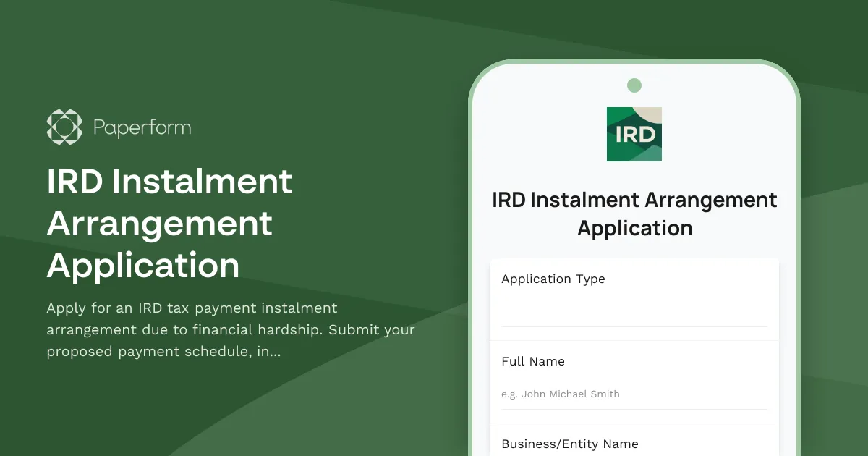Click the description paragraph about financial hardship

(230, 329)
